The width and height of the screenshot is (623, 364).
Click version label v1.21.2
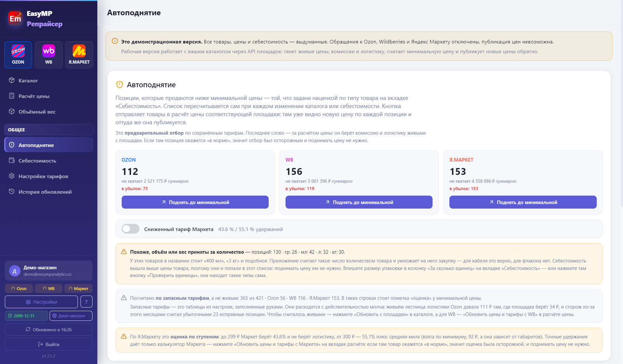point(49,356)
